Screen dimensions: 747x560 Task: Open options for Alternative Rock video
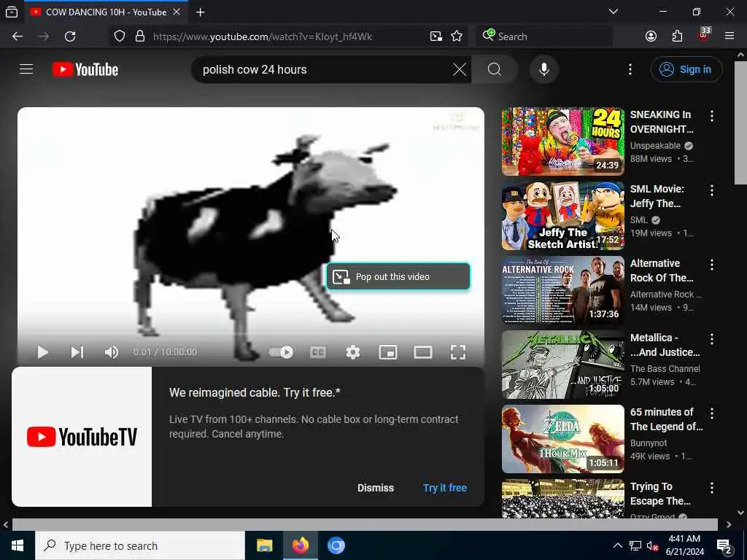coord(712,265)
